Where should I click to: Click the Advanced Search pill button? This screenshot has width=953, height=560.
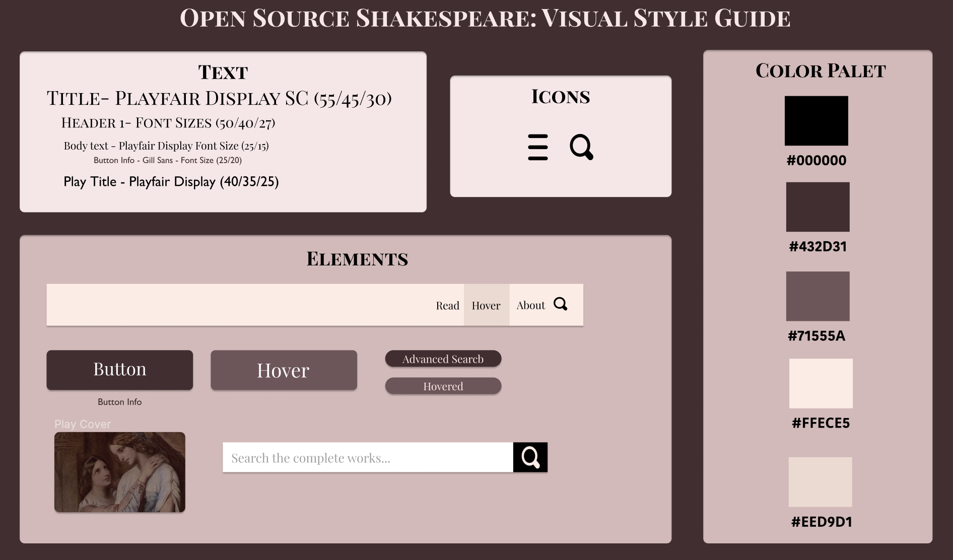point(443,359)
